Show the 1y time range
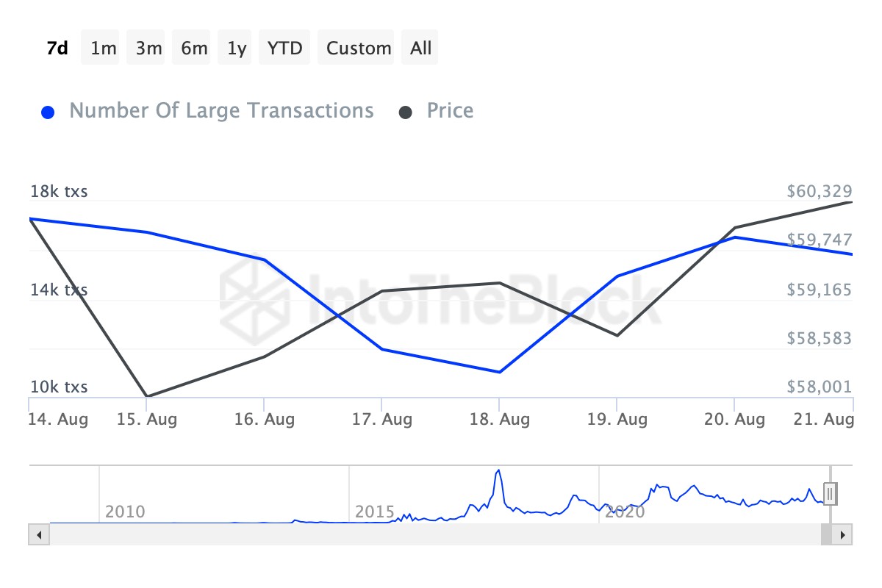The width and height of the screenshot is (882, 588). [x=237, y=49]
